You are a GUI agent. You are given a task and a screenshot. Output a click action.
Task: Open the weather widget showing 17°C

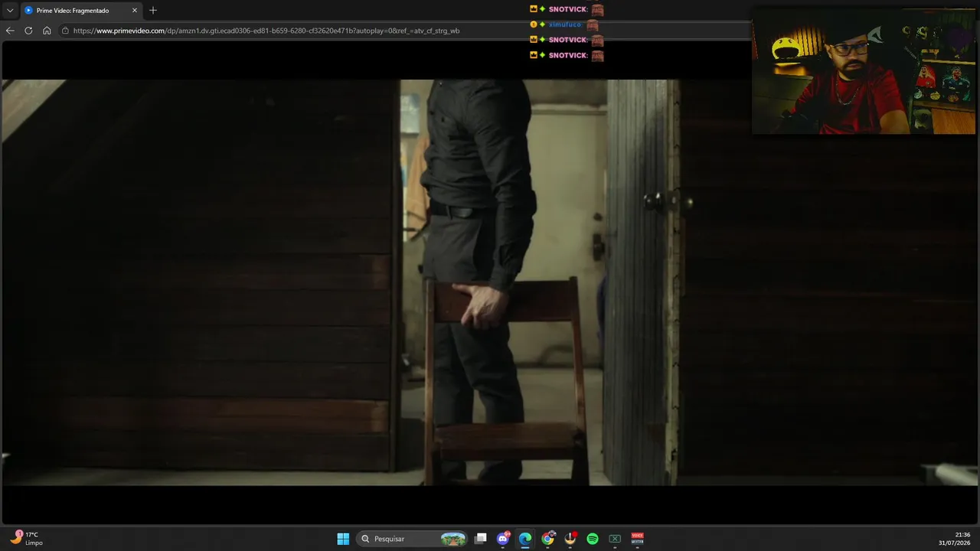[28, 539]
